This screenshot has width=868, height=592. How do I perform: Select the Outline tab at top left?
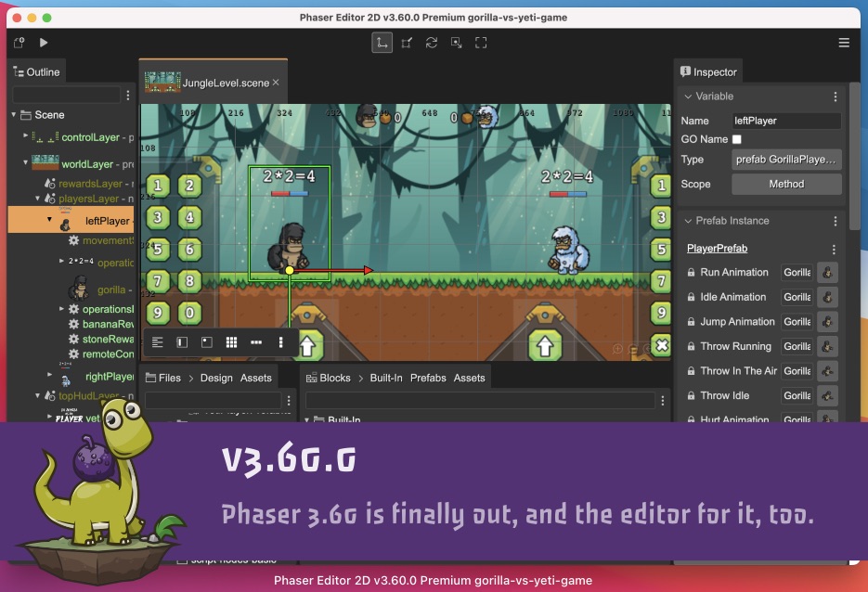[37, 71]
